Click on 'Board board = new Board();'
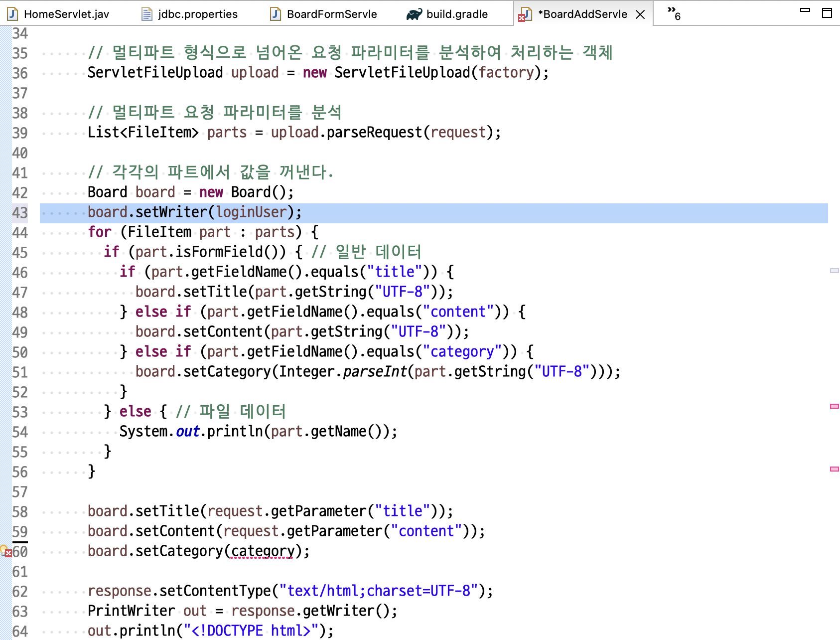Viewport: 840px width, 640px height. (191, 192)
